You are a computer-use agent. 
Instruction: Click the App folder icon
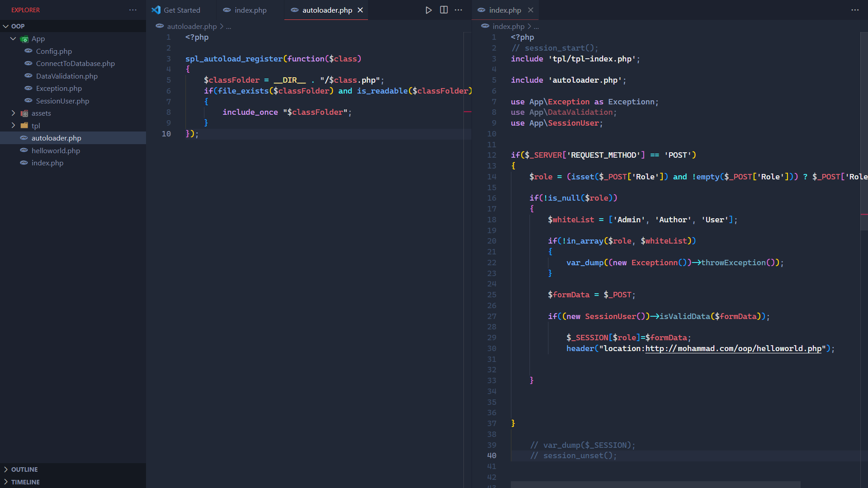pyautogui.click(x=24, y=39)
